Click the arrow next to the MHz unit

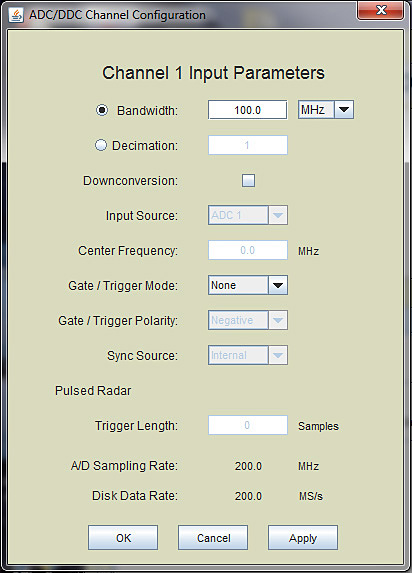tap(344, 110)
